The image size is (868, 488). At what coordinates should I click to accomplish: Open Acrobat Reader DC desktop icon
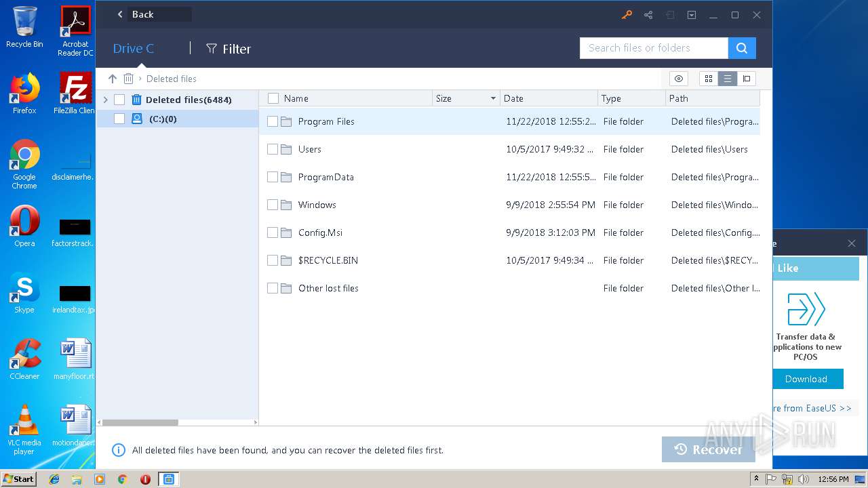75,31
